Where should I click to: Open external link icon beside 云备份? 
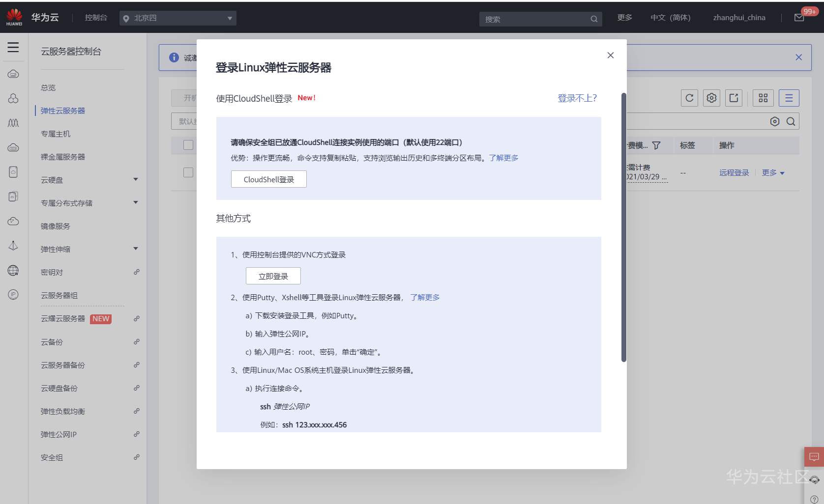coord(137,342)
